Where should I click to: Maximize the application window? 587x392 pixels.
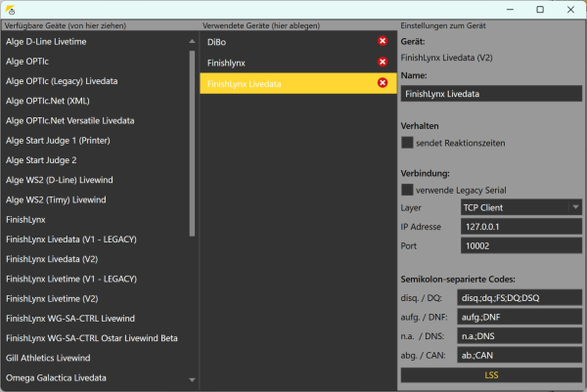point(540,10)
